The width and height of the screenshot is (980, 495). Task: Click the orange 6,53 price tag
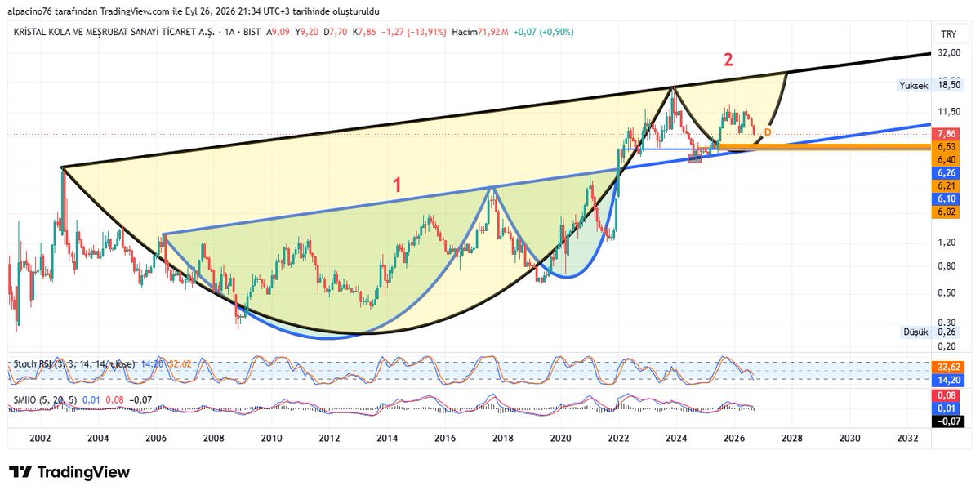(x=947, y=147)
